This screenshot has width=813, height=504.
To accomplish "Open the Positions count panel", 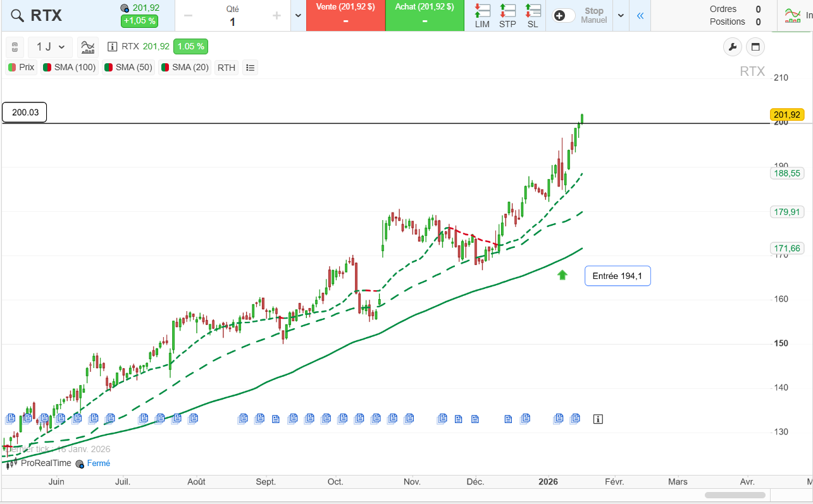I will pyautogui.click(x=735, y=22).
